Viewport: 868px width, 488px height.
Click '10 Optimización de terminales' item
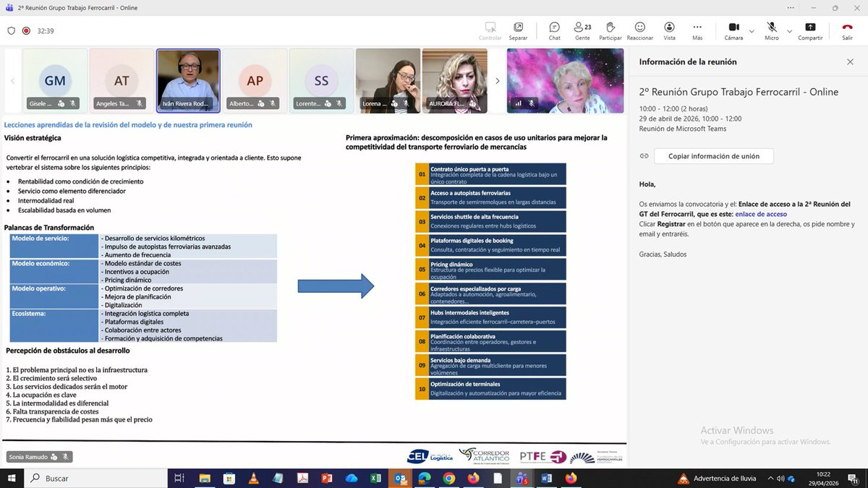pyautogui.click(x=490, y=389)
